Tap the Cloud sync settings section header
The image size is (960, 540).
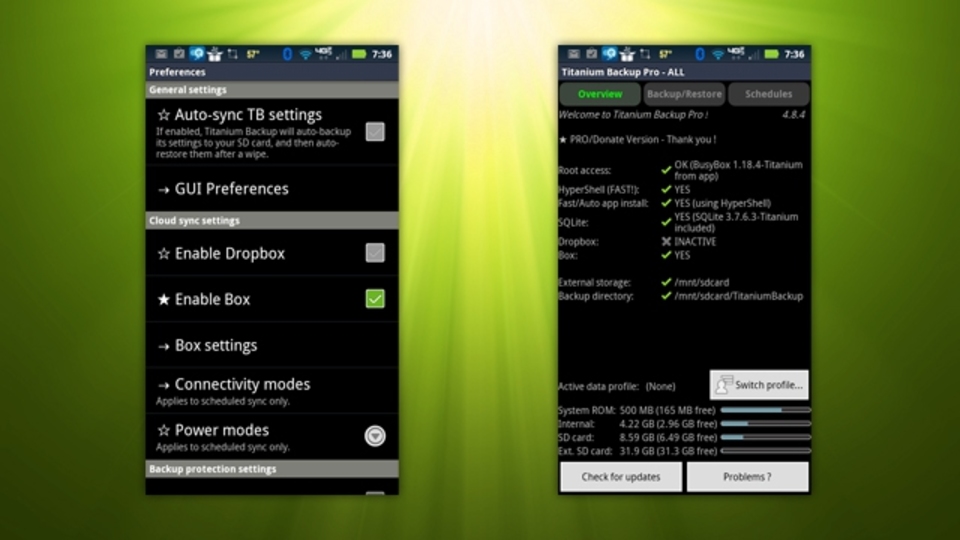(x=272, y=220)
